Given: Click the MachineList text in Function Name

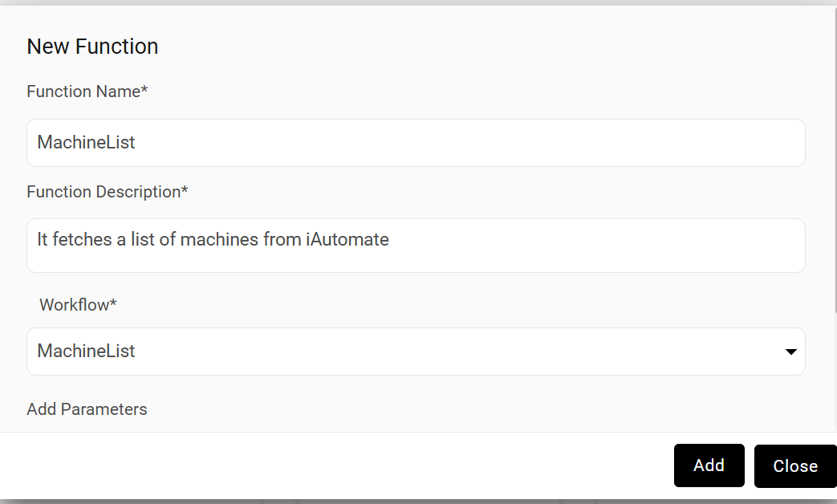Looking at the screenshot, I should tap(86, 143).
